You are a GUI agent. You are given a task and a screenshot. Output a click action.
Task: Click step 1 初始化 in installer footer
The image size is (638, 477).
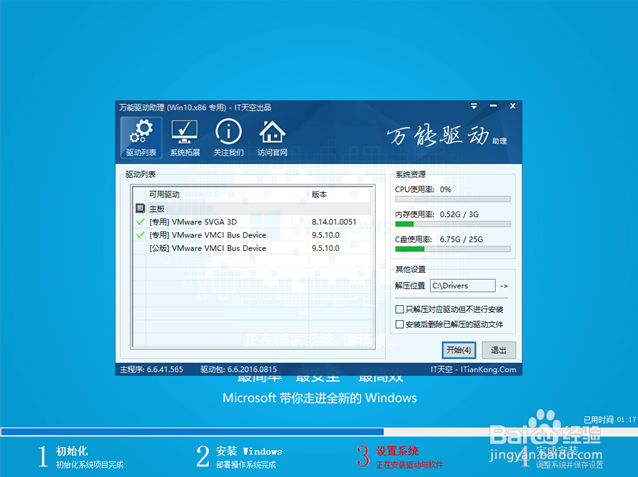pyautogui.click(x=81, y=457)
